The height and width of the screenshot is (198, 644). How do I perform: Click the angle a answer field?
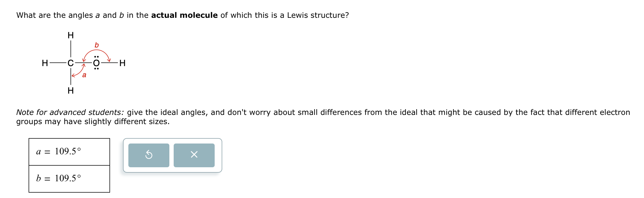click(69, 152)
